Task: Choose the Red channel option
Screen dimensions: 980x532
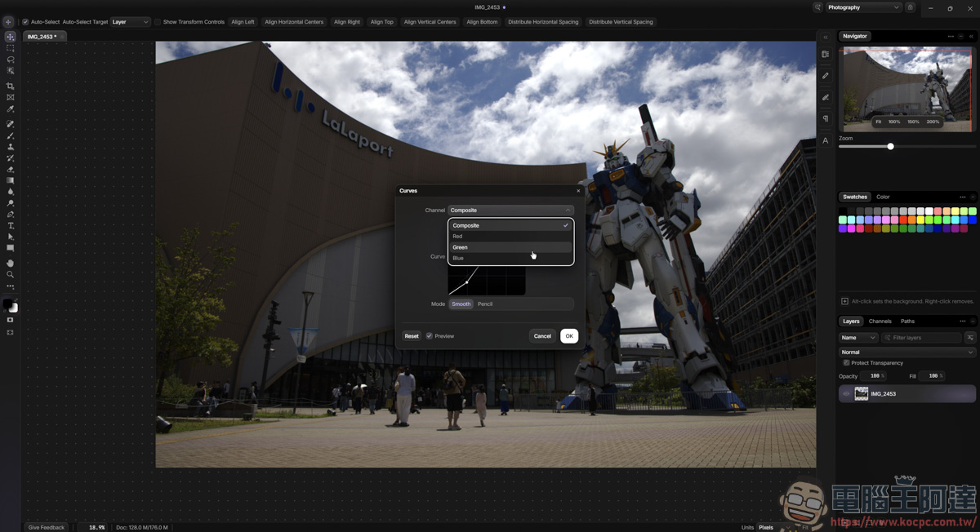Action: 510,237
